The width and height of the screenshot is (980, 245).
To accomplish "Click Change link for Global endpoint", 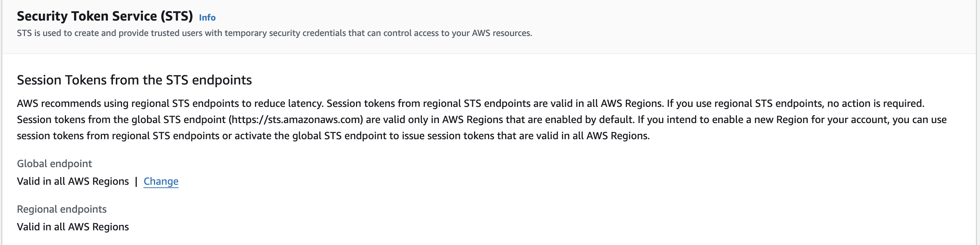I will [x=161, y=181].
